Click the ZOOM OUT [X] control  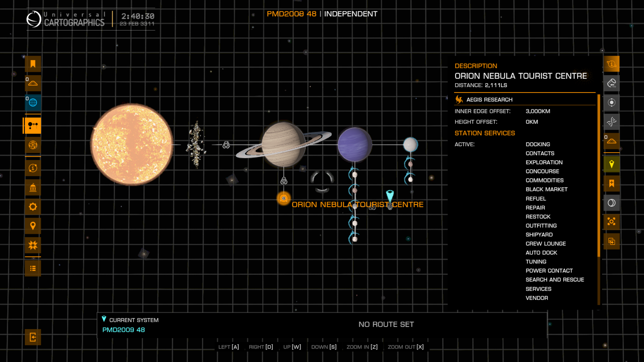coord(405,347)
